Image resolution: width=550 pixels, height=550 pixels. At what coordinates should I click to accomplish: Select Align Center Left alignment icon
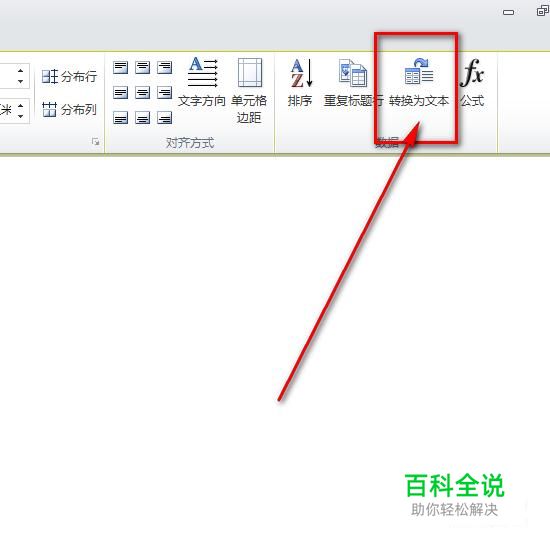[x=120, y=93]
